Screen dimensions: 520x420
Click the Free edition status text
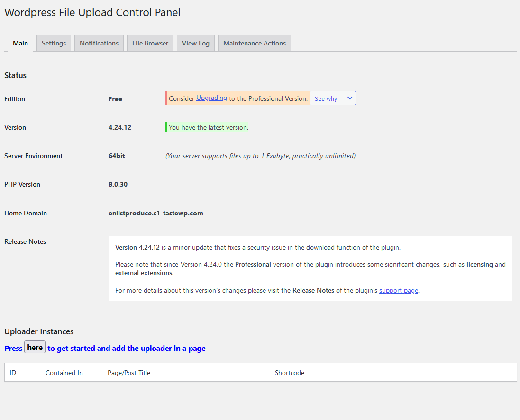115,99
